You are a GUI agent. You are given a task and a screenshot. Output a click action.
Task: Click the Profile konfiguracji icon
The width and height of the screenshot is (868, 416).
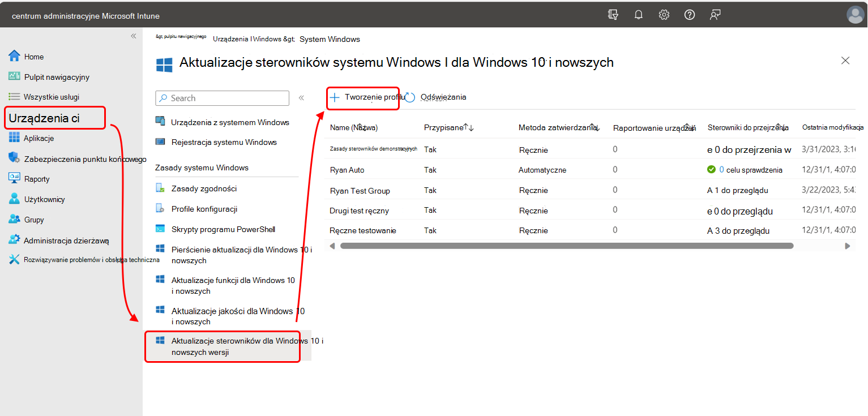[160, 209]
